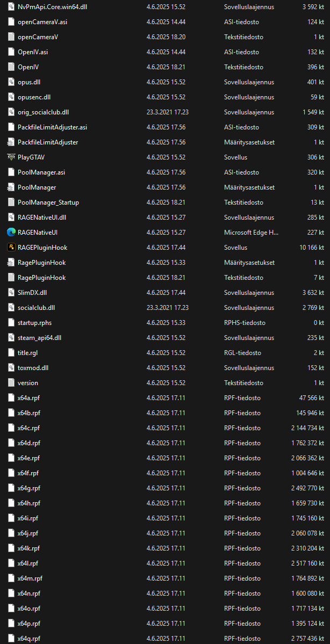
Task: Click the PackfileLimitAdjuster settings file icon
Action: 11,142
